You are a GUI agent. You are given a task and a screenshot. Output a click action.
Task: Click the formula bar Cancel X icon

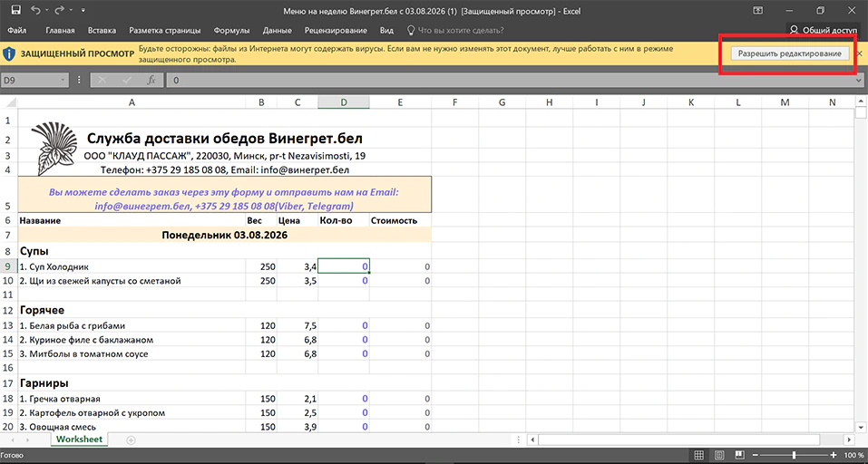(102, 80)
